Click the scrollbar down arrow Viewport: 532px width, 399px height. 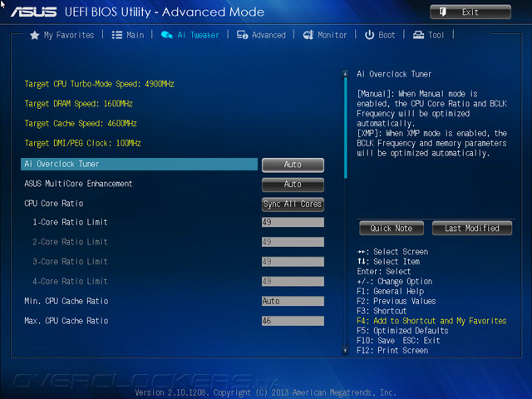[346, 350]
